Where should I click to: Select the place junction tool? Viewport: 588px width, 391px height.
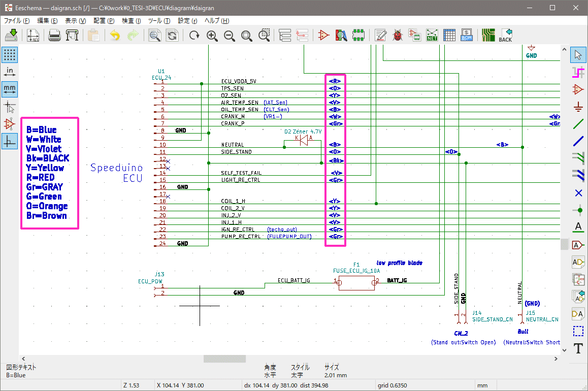pos(578,210)
